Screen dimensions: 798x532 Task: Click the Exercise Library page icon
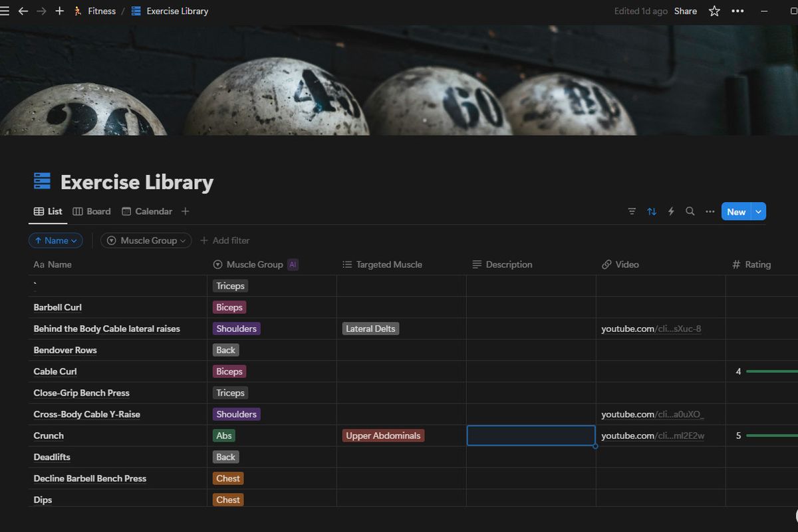(x=41, y=182)
